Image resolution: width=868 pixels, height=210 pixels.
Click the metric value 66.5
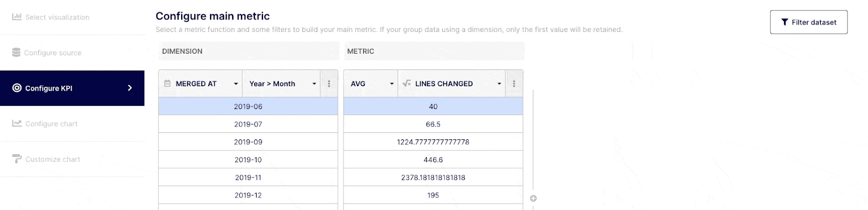click(x=433, y=124)
